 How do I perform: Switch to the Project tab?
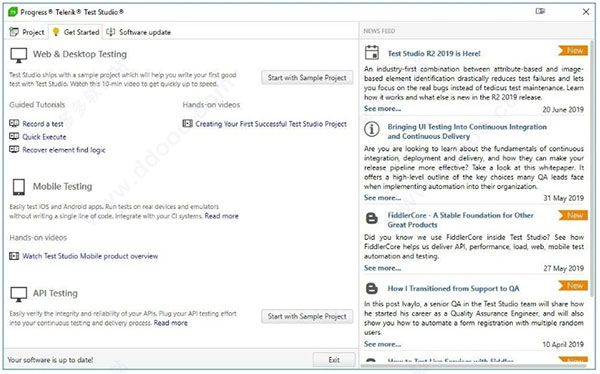(x=27, y=32)
